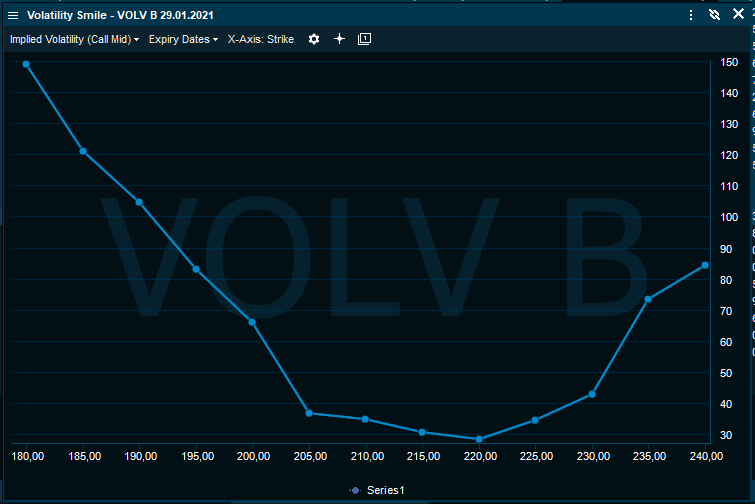
Task: Activate the crosshair sparkle tool
Action: [339, 39]
